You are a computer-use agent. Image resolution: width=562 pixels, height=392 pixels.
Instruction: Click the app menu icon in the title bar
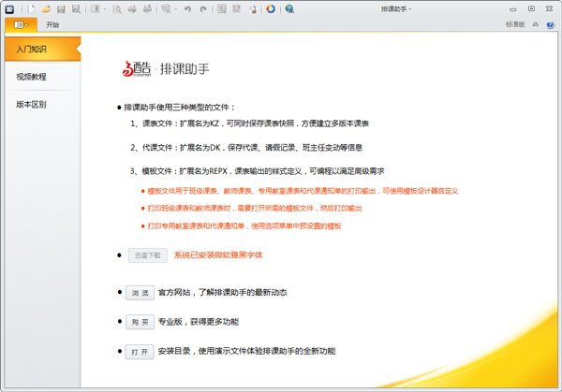click(9, 9)
